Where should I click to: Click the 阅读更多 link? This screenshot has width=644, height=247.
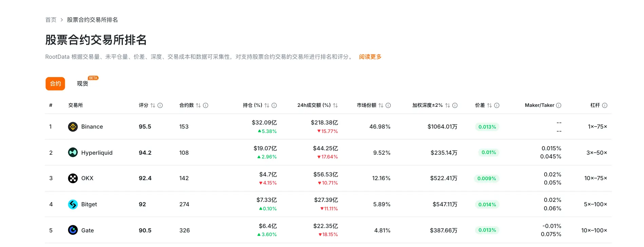click(x=370, y=57)
